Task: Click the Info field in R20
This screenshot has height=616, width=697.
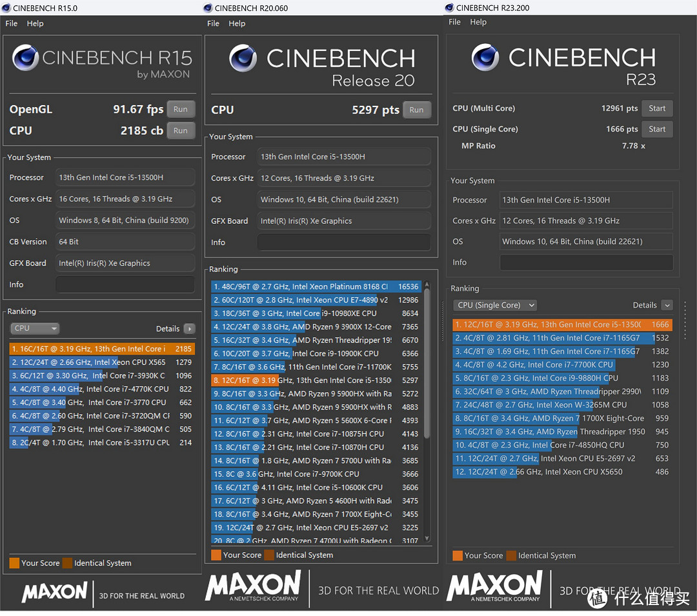Action: [344, 242]
